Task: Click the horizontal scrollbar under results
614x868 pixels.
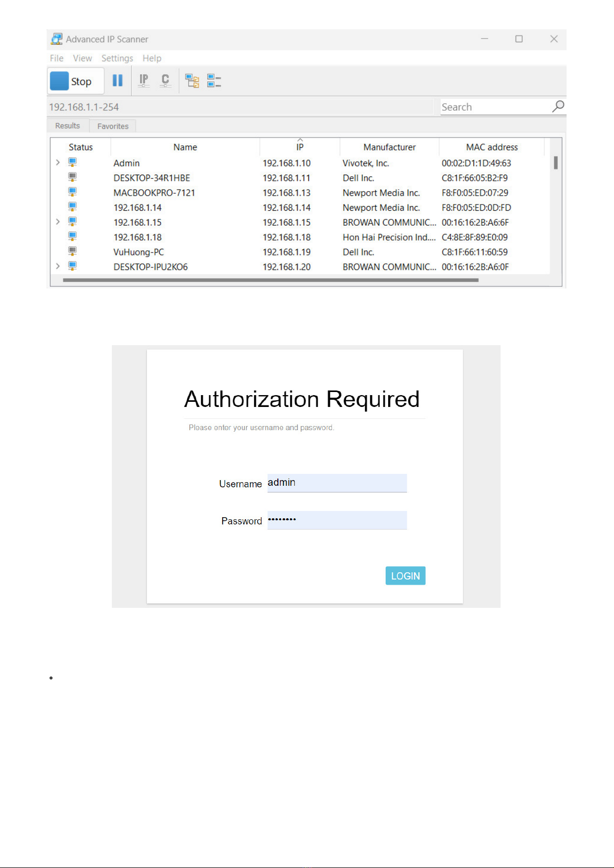Action: (271, 280)
